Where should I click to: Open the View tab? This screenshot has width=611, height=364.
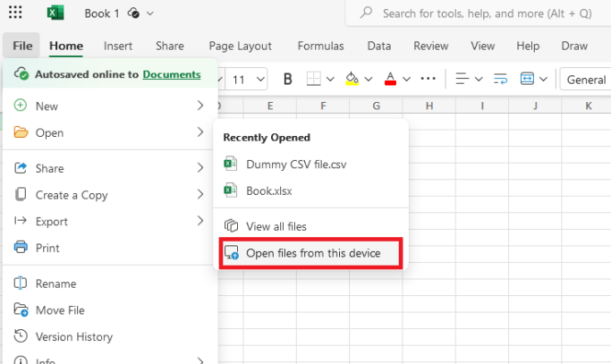click(482, 46)
